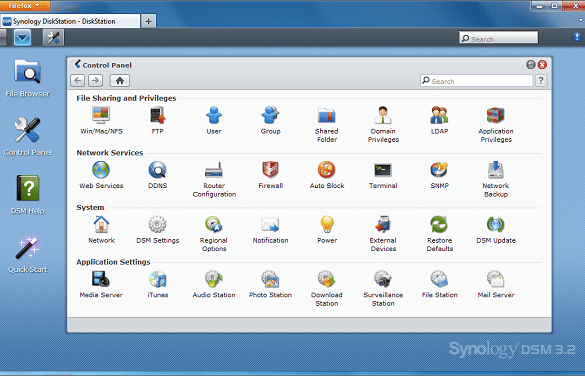Open the iTunes settings icon
The width and height of the screenshot is (585, 376).
[157, 279]
